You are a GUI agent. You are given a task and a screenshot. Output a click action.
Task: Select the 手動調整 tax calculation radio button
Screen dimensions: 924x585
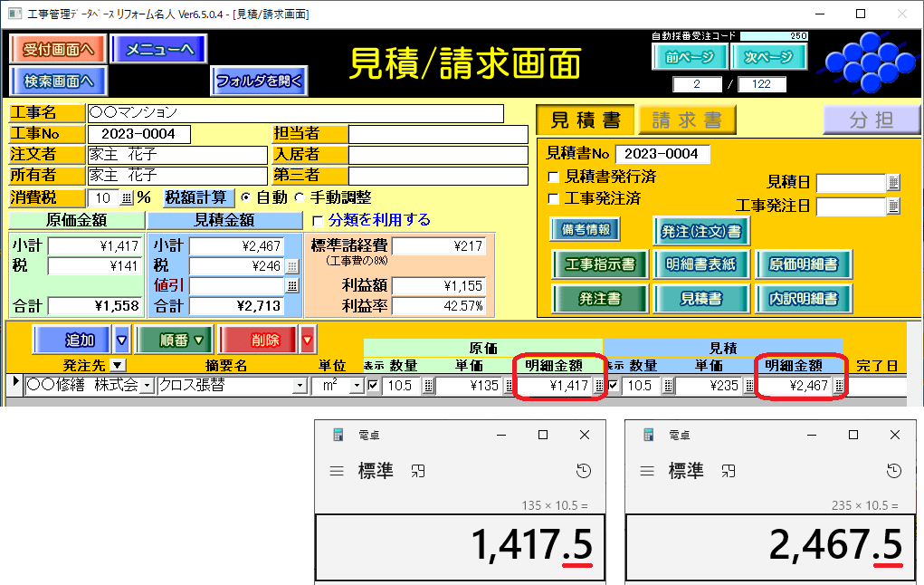coord(300,197)
